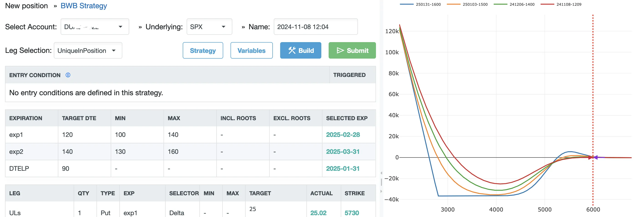Image resolution: width=644 pixels, height=217 pixels.
Task: Click into the Name input field
Action: [315, 27]
